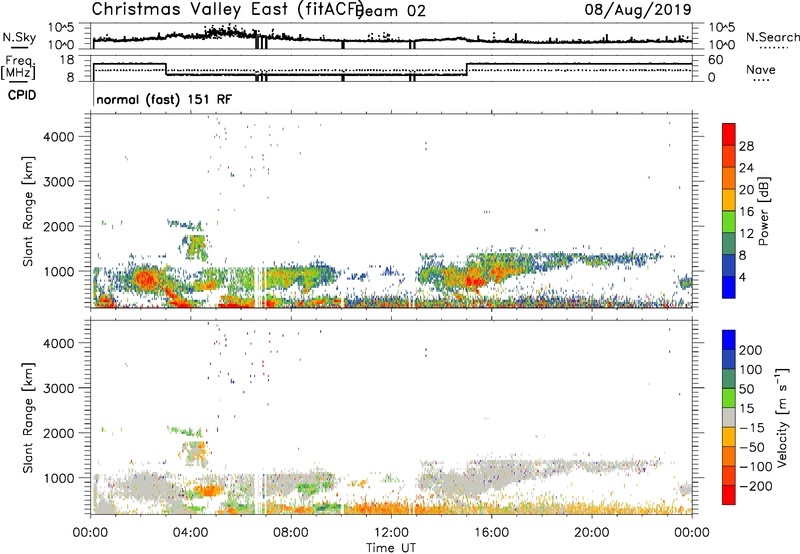Click the power panel 'Slant Range [km]' label
The height and width of the screenshot is (554, 800).
(28, 211)
